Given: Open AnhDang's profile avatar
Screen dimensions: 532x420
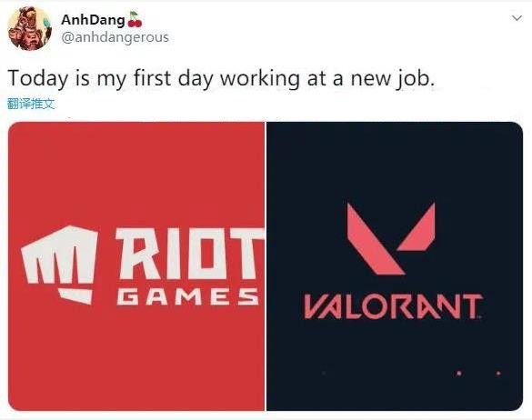Looking at the screenshot, I should (x=30, y=28).
